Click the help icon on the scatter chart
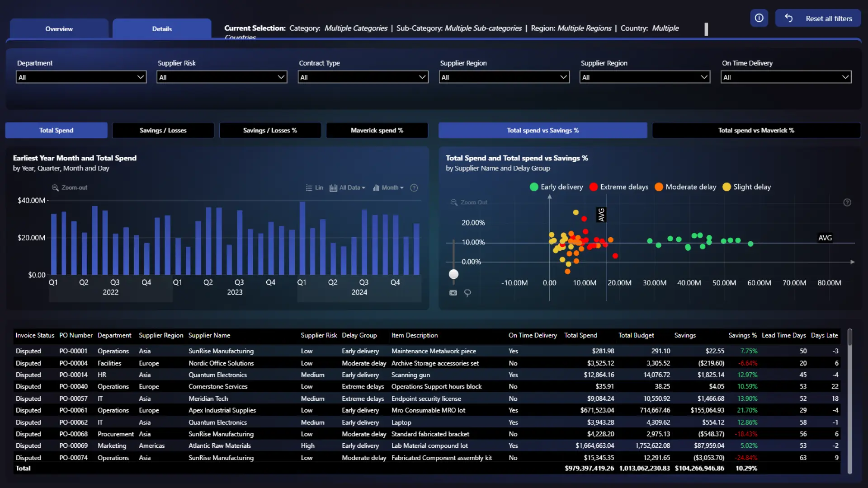Screen dimensions: 868x488 tap(847, 202)
